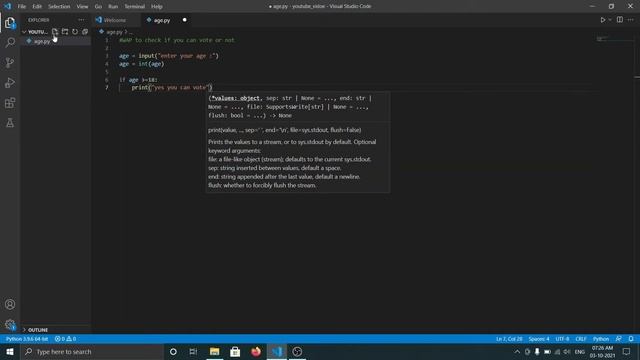Open the Go menu
This screenshot has width=640, height=360.
98,6
